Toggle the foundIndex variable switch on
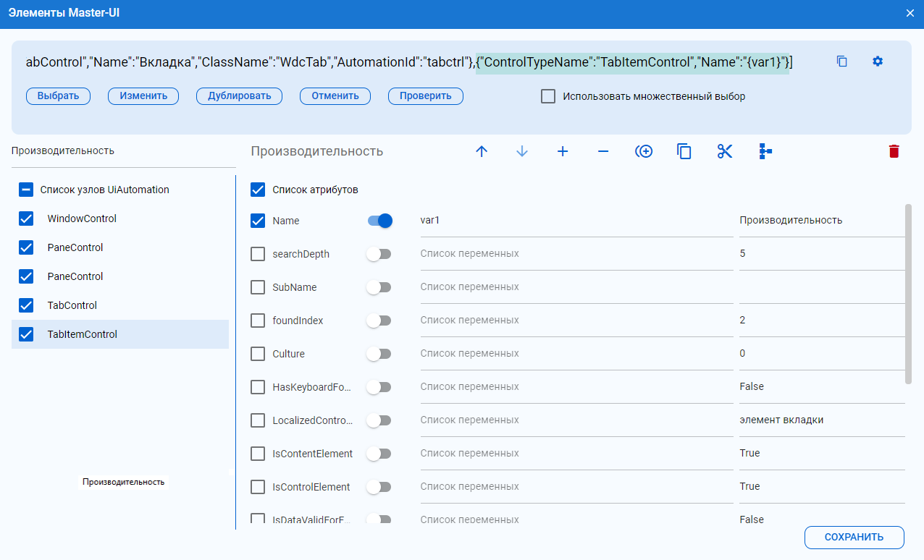Viewport: 924px width, 560px height. pos(379,321)
